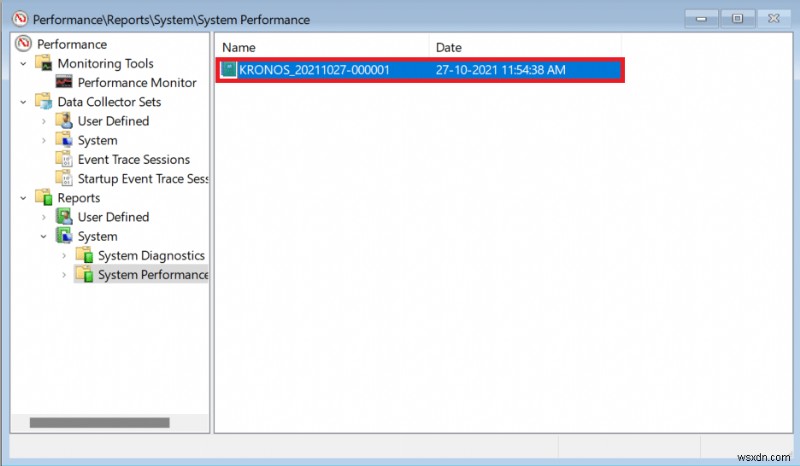Viewport: 800px width, 466px height.
Task: Click the title bar application icon
Action: click(20, 19)
